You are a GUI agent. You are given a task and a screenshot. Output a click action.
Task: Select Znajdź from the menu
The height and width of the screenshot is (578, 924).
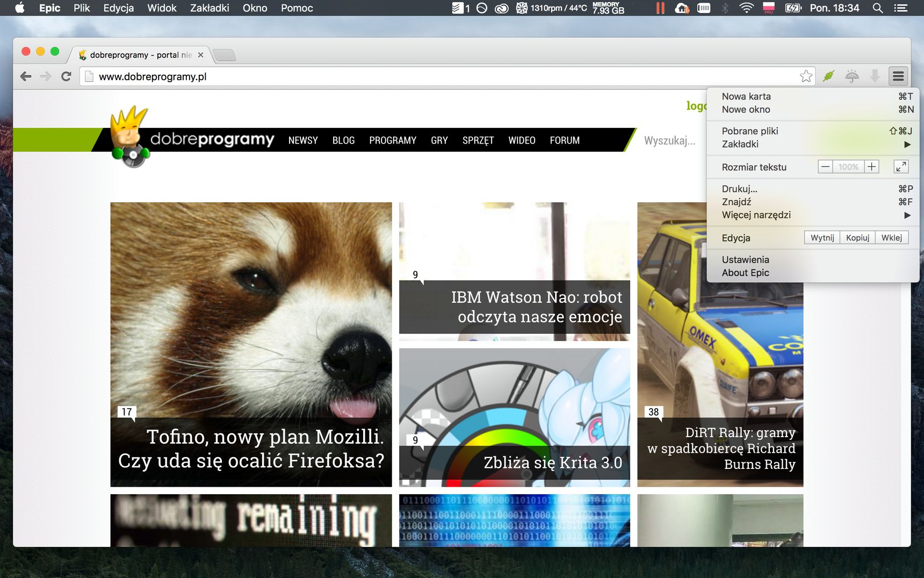point(813,202)
